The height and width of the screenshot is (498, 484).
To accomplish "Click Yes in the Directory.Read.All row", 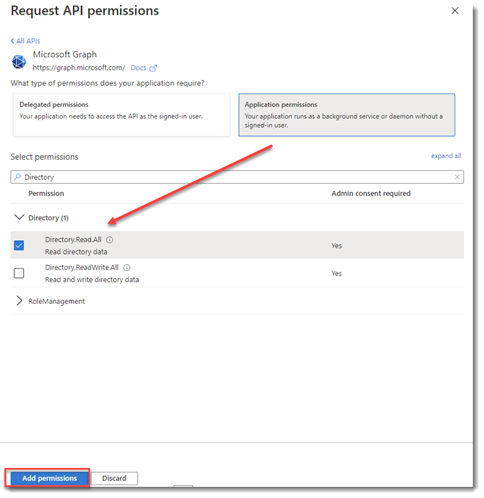I will click(x=336, y=246).
